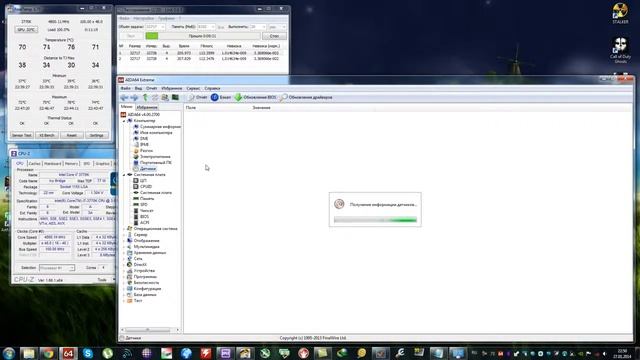Select the Сеть network tree node
This screenshot has width=640, height=360.
(x=135, y=259)
